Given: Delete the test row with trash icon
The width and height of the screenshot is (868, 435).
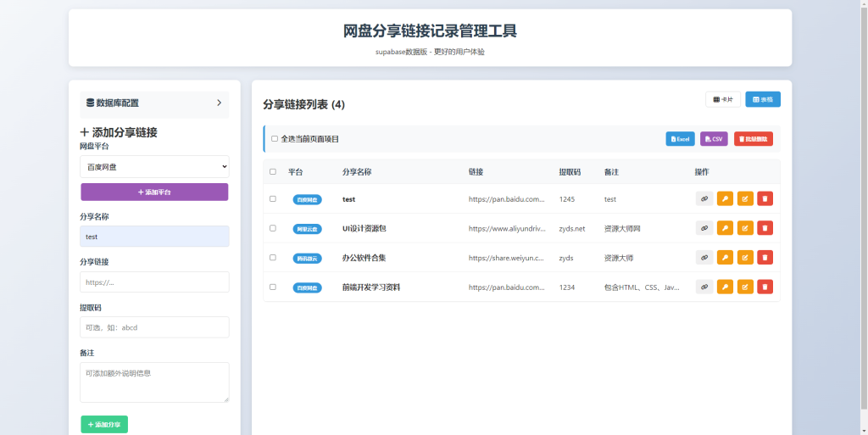Looking at the screenshot, I should [765, 198].
